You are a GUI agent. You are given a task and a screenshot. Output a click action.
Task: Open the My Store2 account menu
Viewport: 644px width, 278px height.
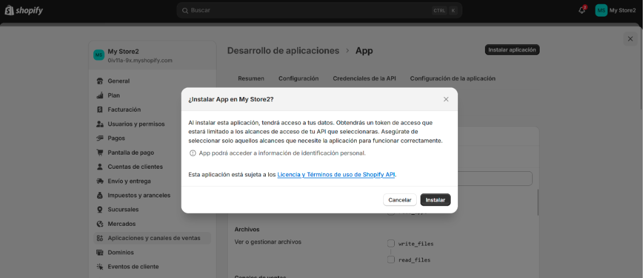click(616, 10)
